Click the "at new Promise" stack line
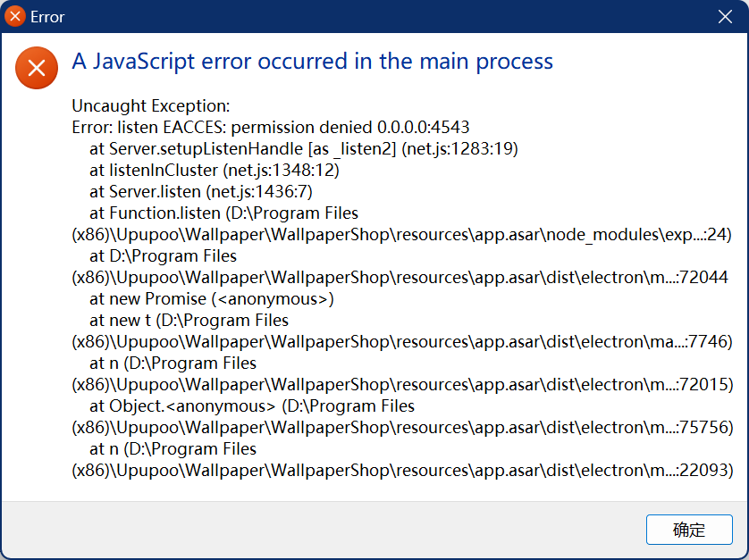 (212, 299)
